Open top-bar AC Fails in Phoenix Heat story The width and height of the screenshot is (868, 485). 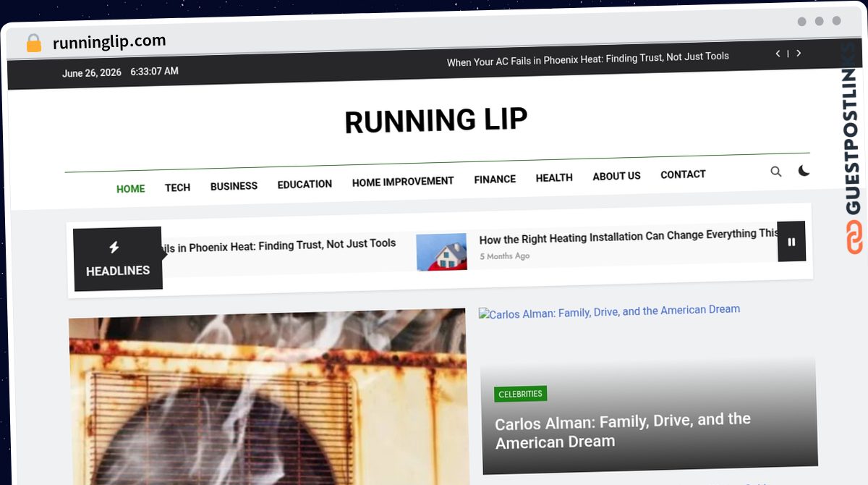coord(588,59)
